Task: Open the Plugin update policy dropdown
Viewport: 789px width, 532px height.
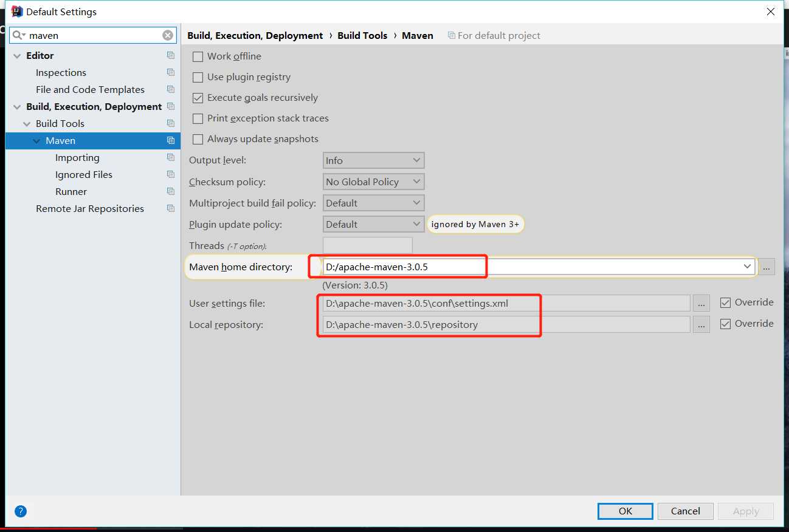Action: 373,224
